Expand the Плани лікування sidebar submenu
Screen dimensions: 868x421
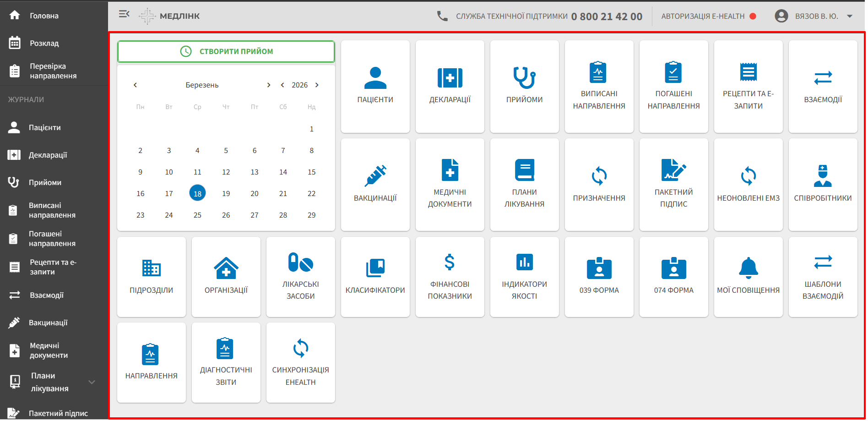click(92, 382)
